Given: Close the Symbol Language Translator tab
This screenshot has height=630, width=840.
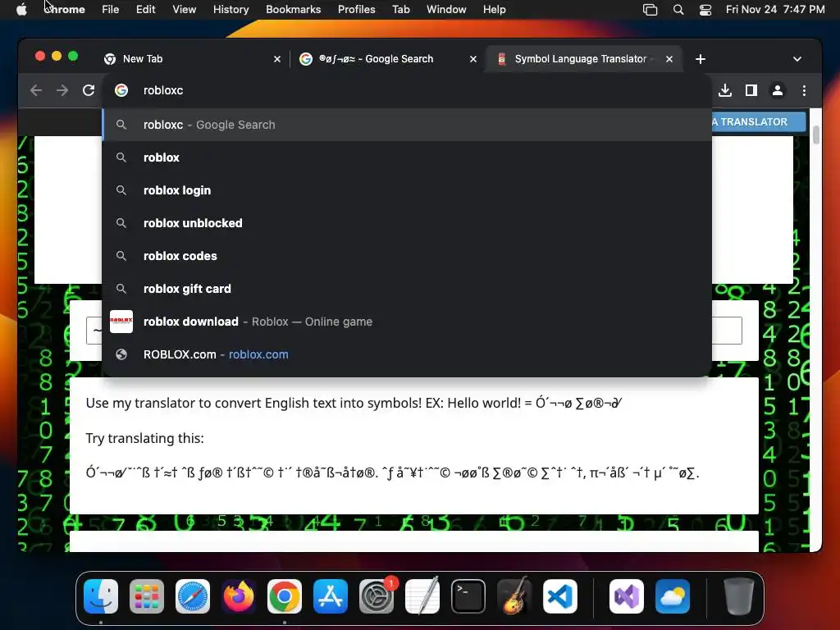Looking at the screenshot, I should (x=669, y=59).
